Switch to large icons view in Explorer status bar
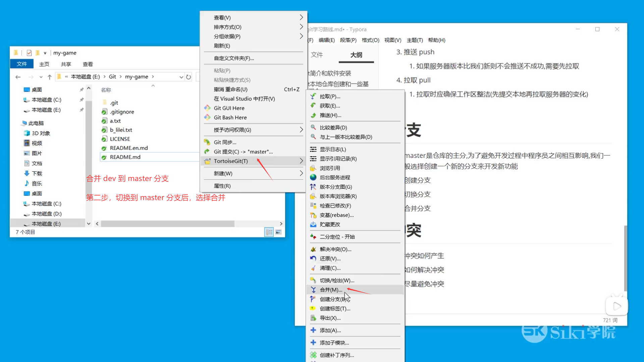 coord(278,232)
